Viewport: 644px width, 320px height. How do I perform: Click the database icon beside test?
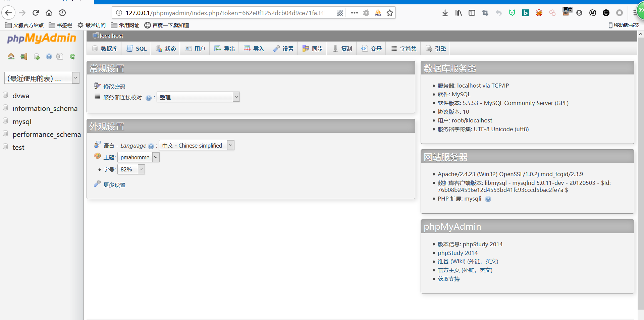(x=5, y=147)
